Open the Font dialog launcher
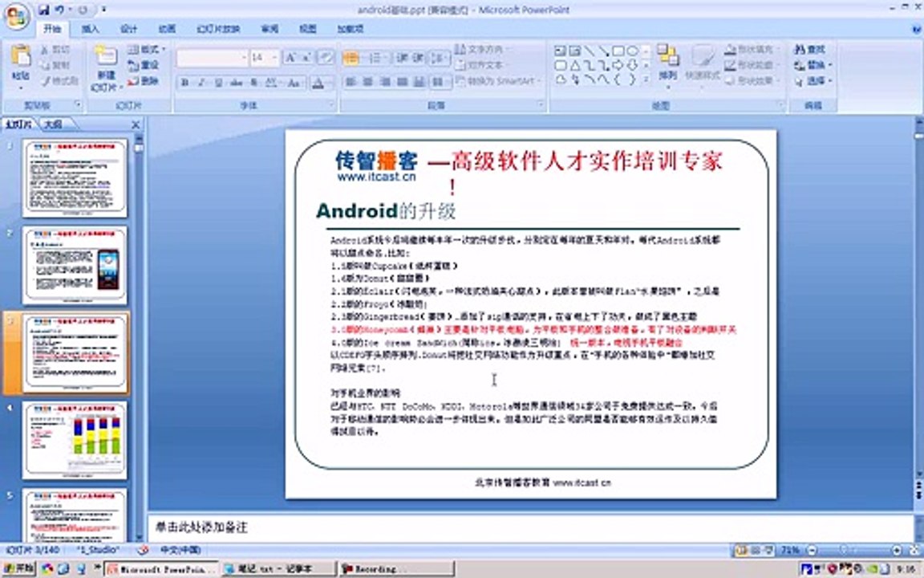Screen dimensions: 924x578 coord(331,105)
